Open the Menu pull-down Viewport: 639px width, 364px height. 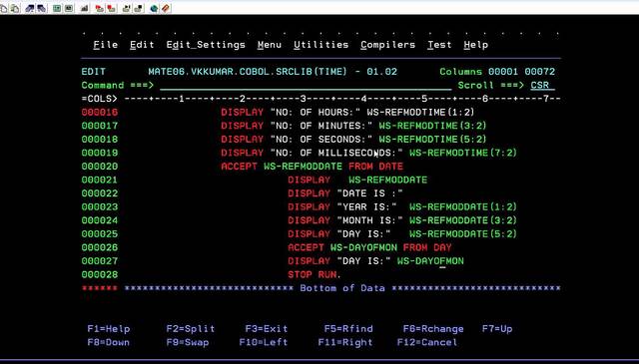270,45
